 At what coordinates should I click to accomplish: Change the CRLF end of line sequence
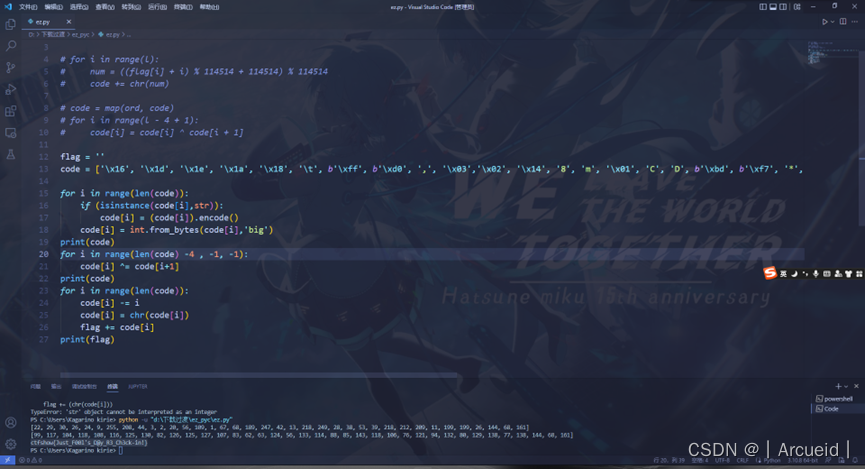743,460
